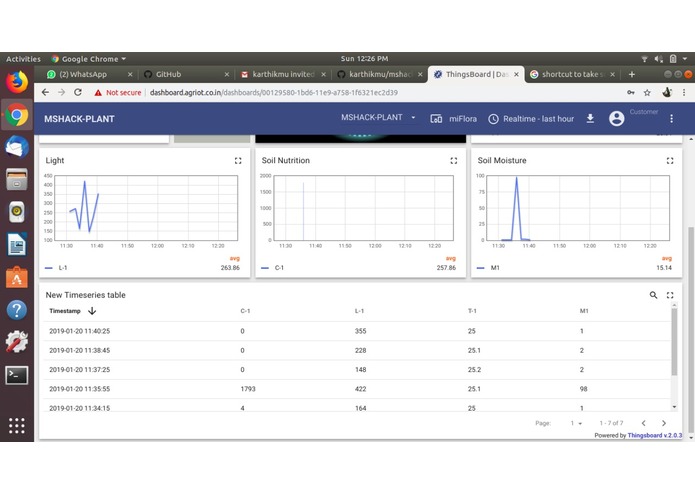Open saved passwords key icon
Image resolution: width=695 pixels, height=494 pixels.
(630, 93)
